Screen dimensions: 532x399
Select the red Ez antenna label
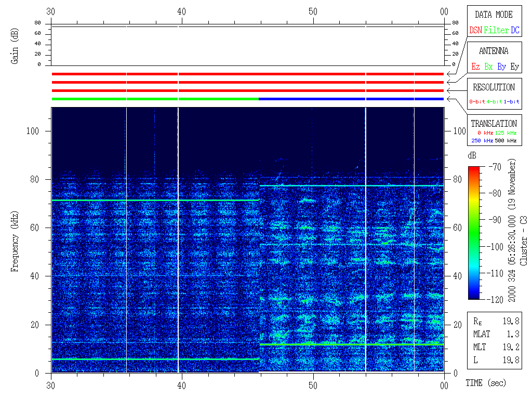[x=475, y=66]
